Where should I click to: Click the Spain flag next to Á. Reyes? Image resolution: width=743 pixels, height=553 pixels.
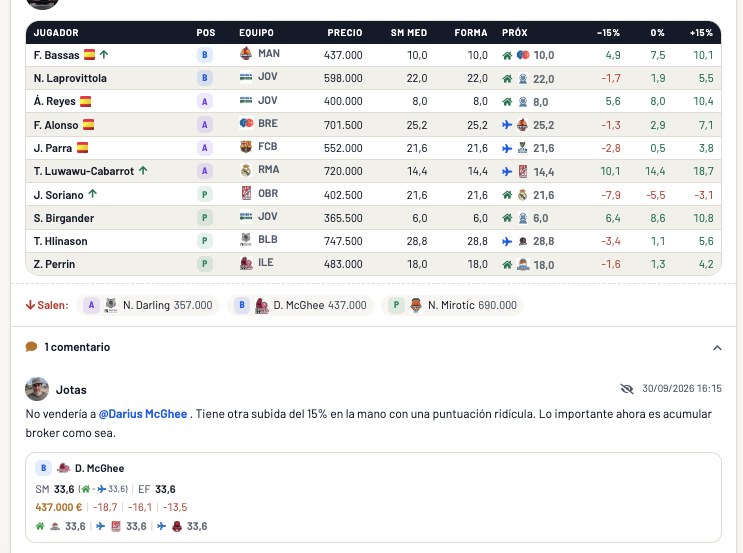85,101
